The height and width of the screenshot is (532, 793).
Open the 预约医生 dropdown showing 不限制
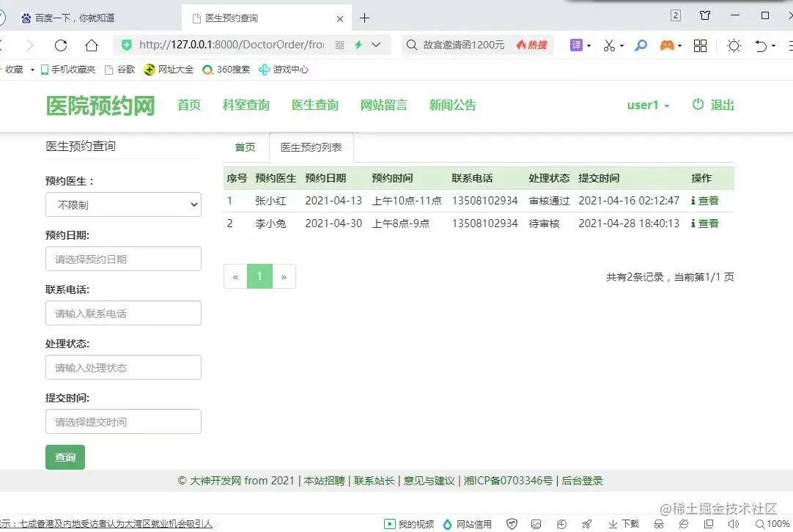point(123,204)
